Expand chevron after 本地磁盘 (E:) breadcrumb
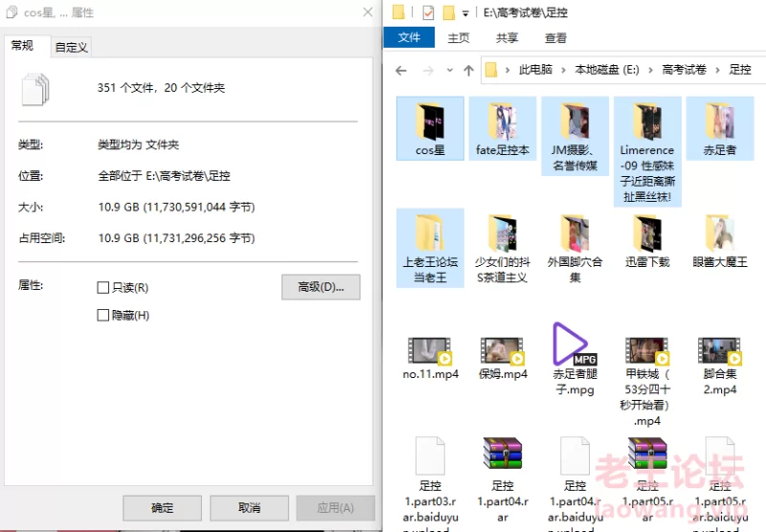This screenshot has width=766, height=532. [650, 70]
